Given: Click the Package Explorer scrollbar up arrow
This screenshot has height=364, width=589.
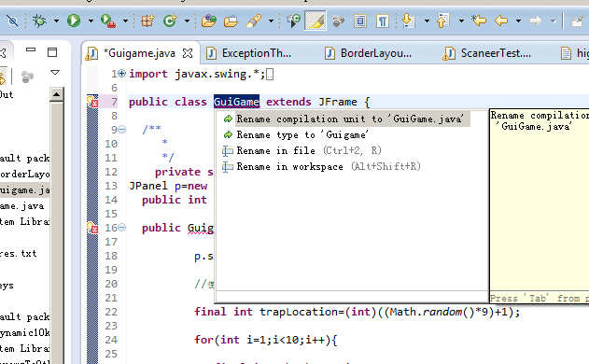Looking at the screenshot, I should [56, 94].
